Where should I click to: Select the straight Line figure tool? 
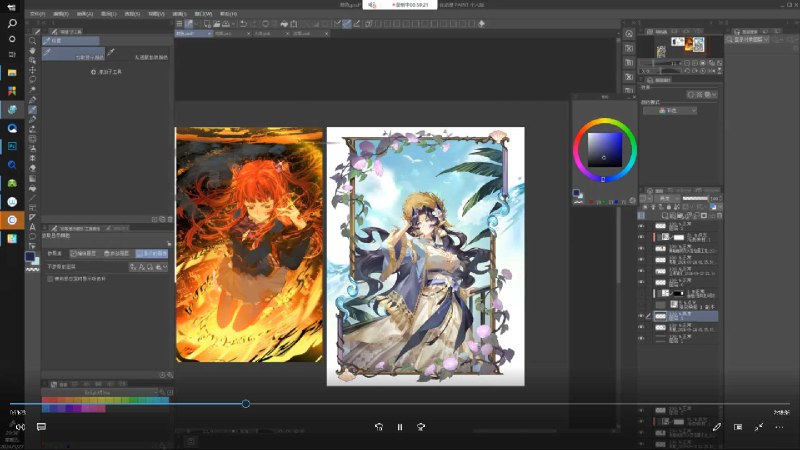tap(32, 198)
